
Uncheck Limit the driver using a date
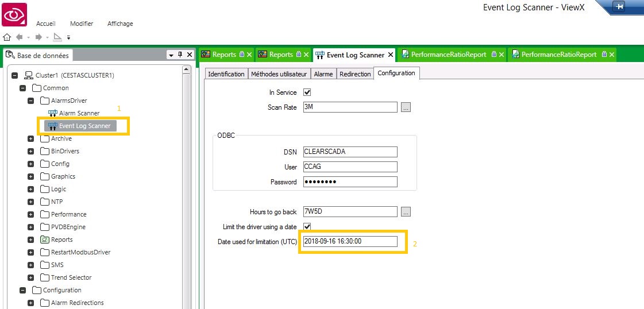pos(307,227)
